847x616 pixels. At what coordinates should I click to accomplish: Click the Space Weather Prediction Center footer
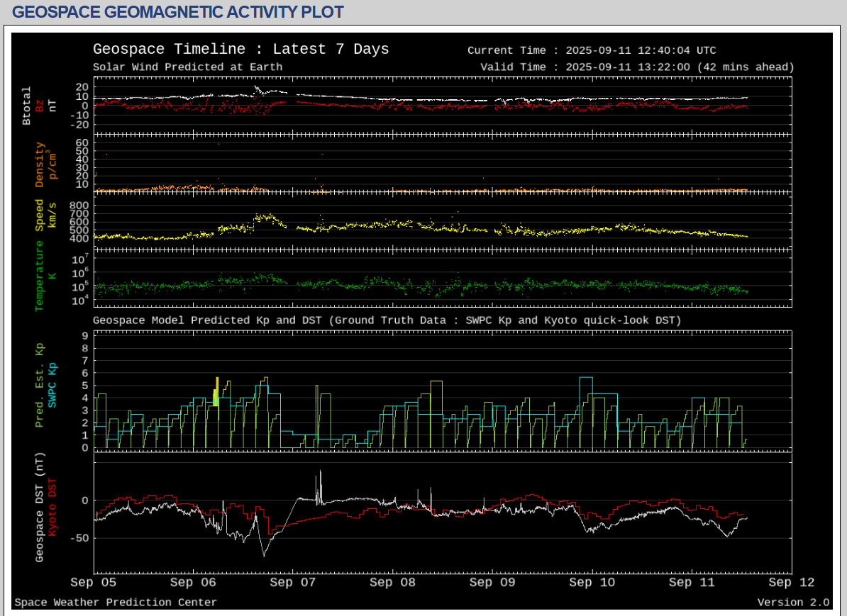[116, 603]
